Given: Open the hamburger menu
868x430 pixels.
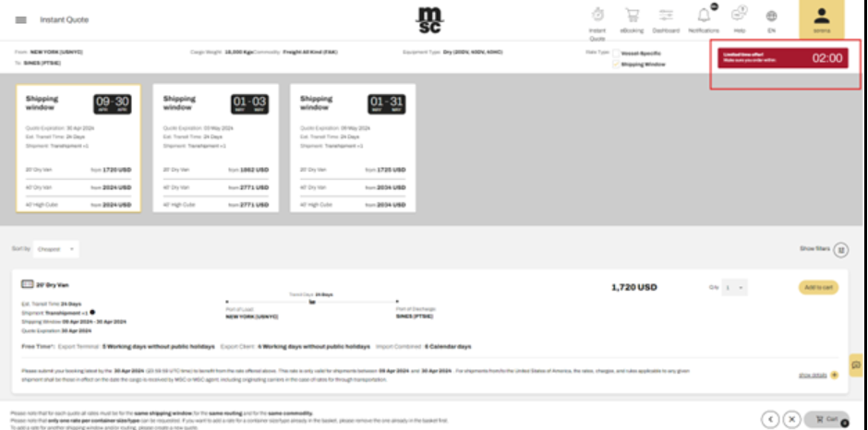Looking at the screenshot, I should [21, 20].
